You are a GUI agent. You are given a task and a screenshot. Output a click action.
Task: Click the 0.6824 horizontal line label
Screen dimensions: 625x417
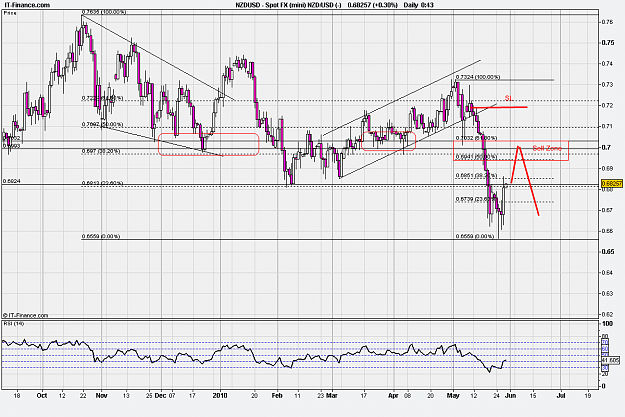point(12,181)
